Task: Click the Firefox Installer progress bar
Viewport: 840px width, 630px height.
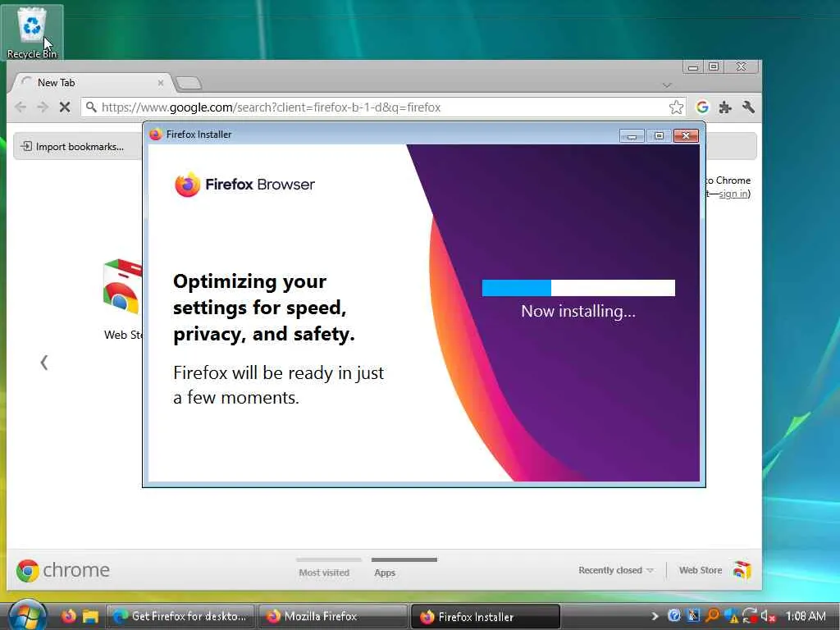Action: (x=578, y=288)
